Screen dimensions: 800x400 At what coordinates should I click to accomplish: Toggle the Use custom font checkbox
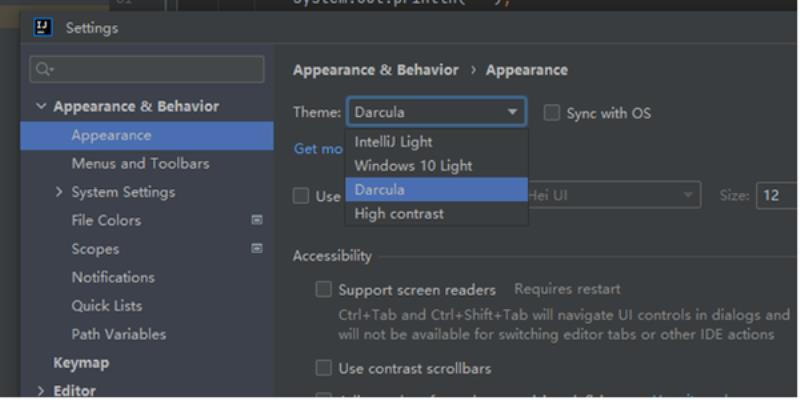pos(301,196)
